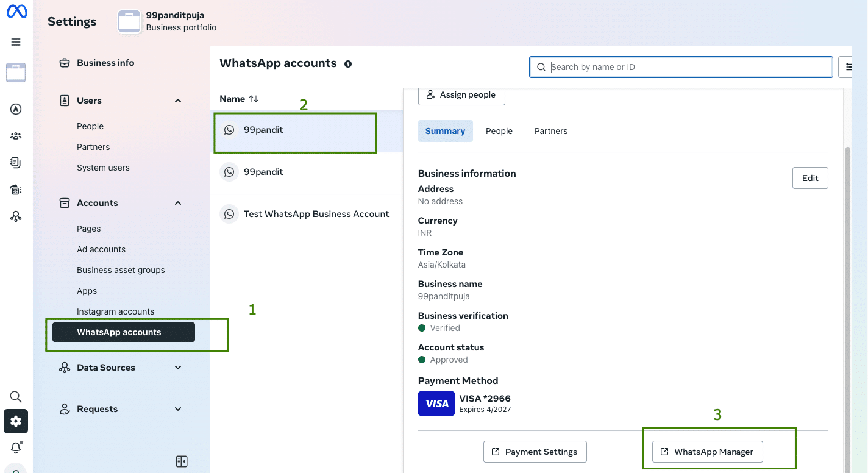868x473 pixels.
Task: Open the documents icon in left rail
Action: (x=16, y=163)
